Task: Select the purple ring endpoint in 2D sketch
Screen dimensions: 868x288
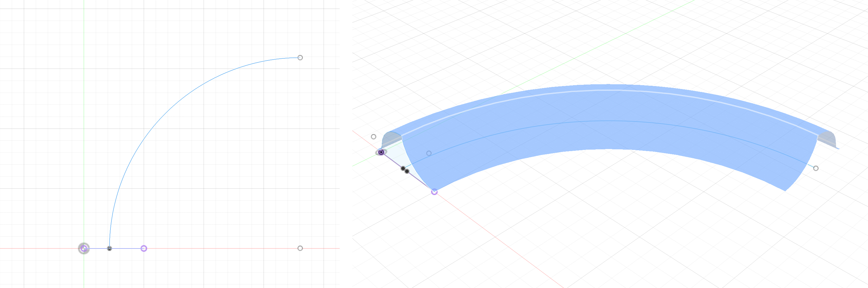Action: 144,249
